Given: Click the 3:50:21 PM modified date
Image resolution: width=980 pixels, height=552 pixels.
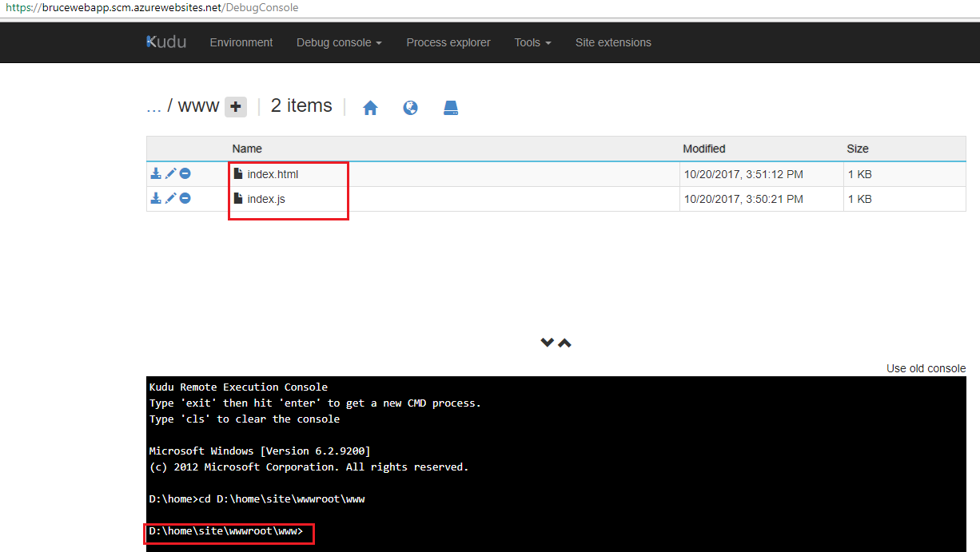Looking at the screenshot, I should tap(743, 199).
